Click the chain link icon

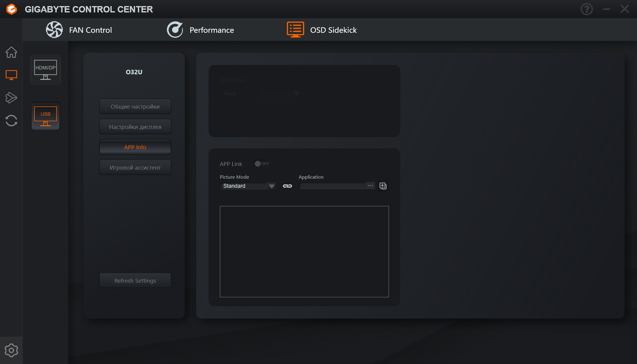[x=287, y=186]
